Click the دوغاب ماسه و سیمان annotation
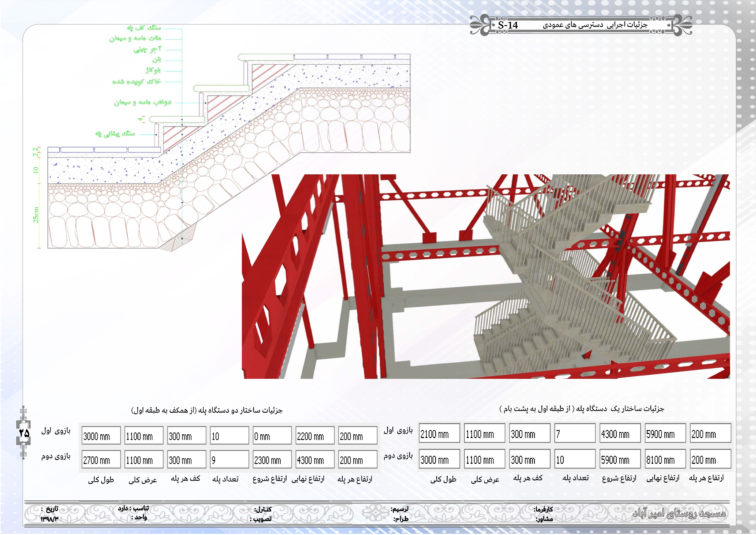This screenshot has width=756, height=535. (x=143, y=102)
